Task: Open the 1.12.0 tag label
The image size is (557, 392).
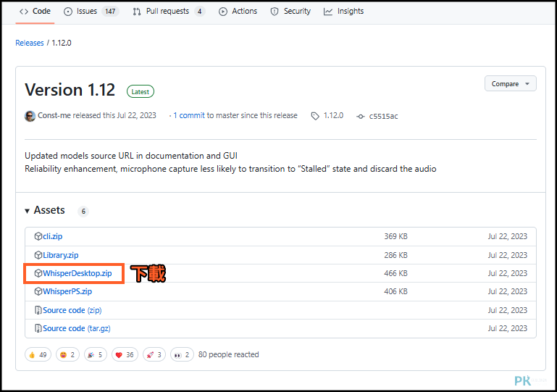Action: point(333,115)
